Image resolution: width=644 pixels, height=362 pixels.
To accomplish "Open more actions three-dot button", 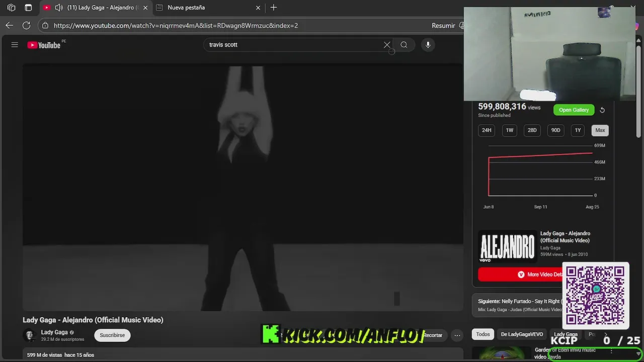I will click(x=457, y=335).
